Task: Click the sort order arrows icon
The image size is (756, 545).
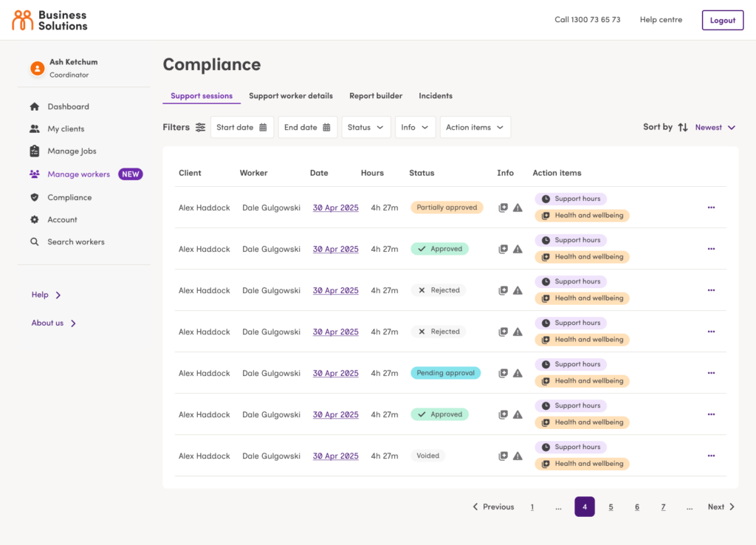Action: coord(683,128)
